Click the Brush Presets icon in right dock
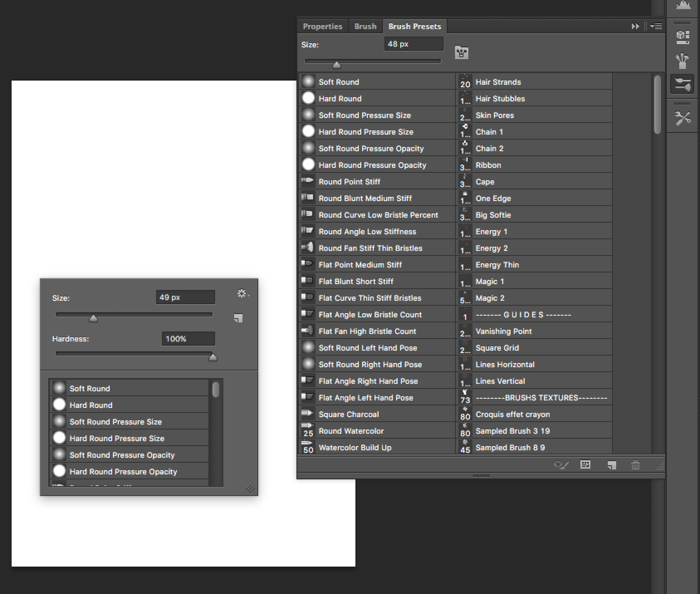Viewport: 700px width, 594px height. [682, 84]
